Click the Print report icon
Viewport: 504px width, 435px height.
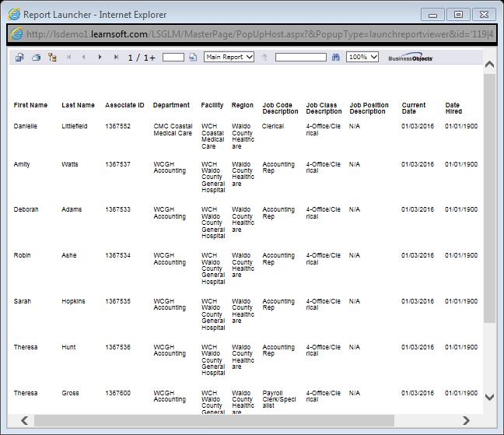point(36,58)
